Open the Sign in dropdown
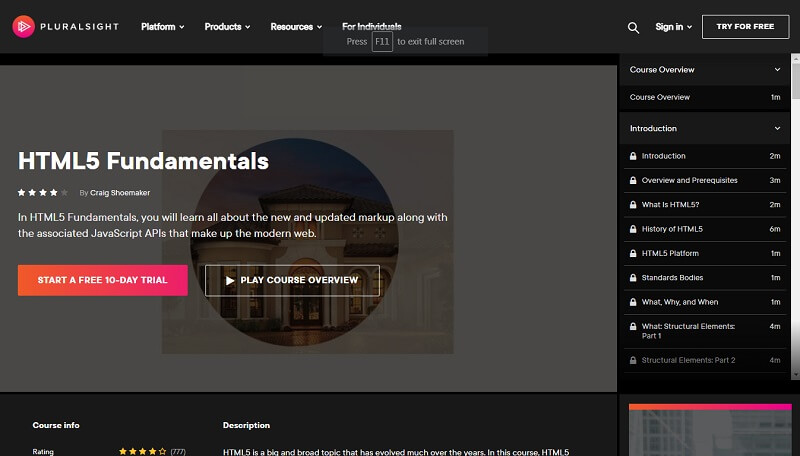Image resolution: width=800 pixels, height=456 pixels. click(x=673, y=27)
